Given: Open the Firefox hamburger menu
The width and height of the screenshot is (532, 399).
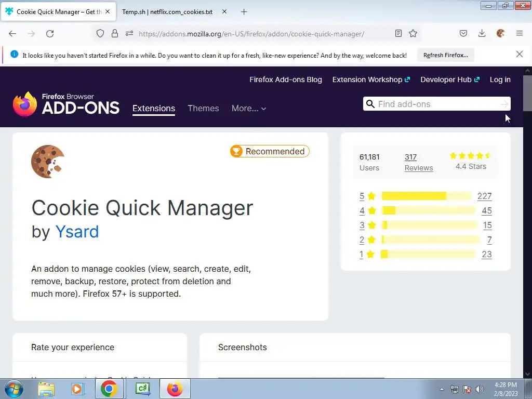Looking at the screenshot, I should (x=520, y=33).
